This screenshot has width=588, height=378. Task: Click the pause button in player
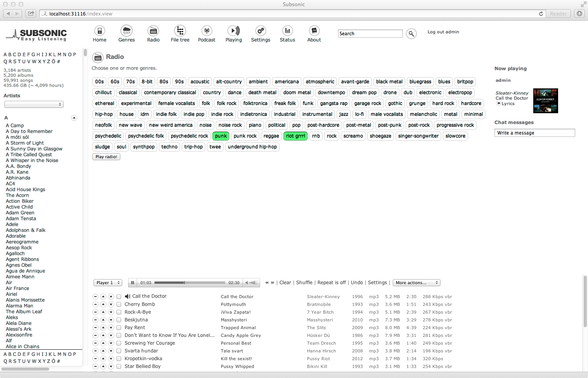point(133,283)
